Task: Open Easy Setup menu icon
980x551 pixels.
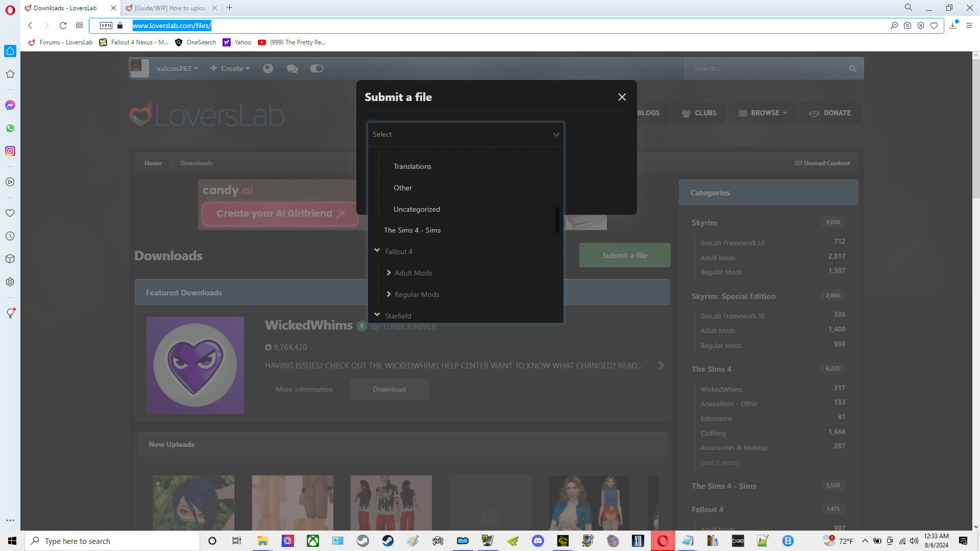Action: point(969,26)
